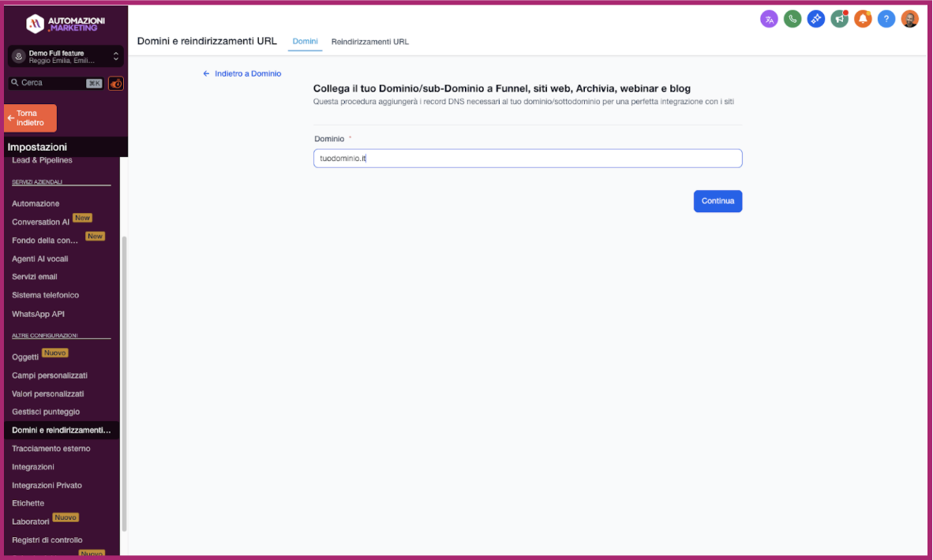Click the blue AI sparkles icon
933x560 pixels.
pyautogui.click(x=816, y=18)
